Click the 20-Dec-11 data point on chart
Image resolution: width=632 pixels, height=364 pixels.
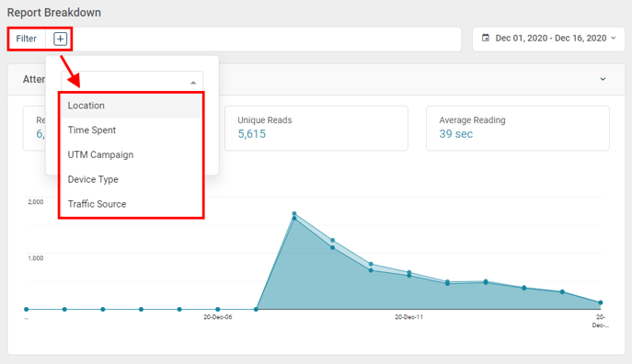(409, 273)
